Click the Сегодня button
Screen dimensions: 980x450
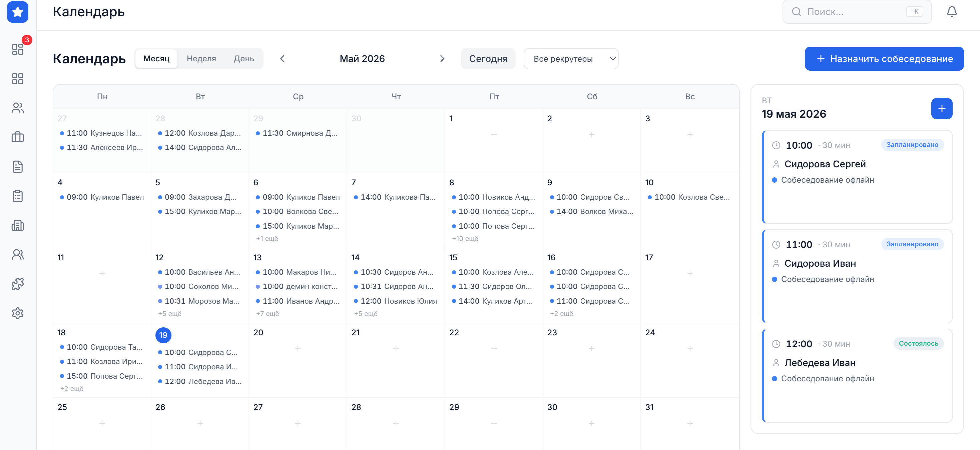tap(488, 59)
